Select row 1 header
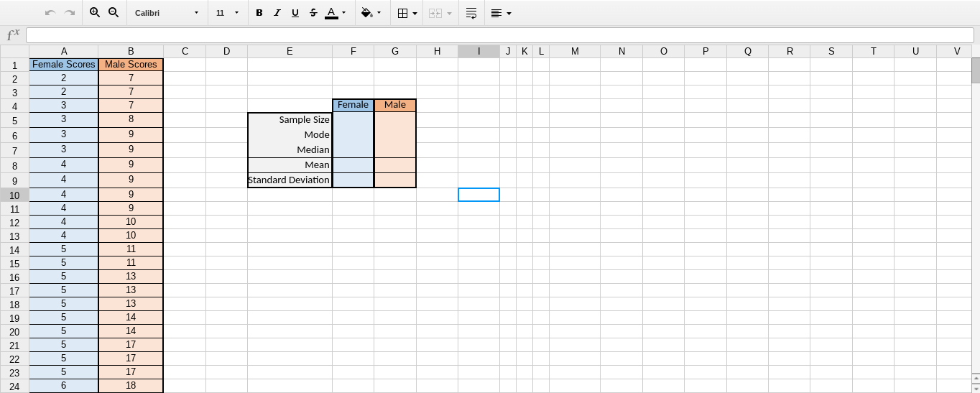This screenshot has height=393, width=980. 14,65
